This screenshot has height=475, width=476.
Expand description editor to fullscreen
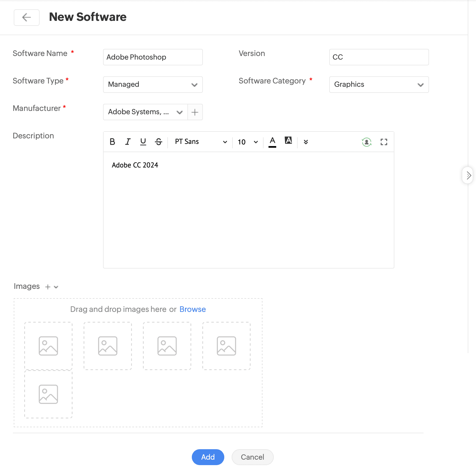coord(384,142)
